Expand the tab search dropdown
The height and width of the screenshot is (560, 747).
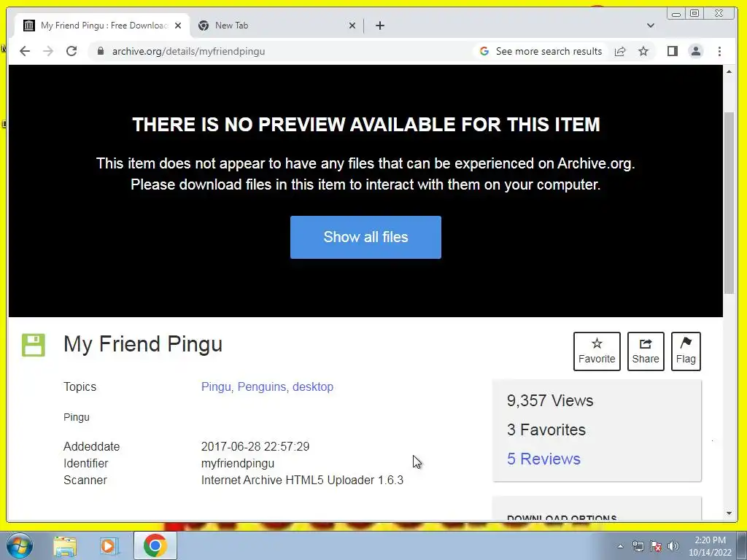point(650,26)
